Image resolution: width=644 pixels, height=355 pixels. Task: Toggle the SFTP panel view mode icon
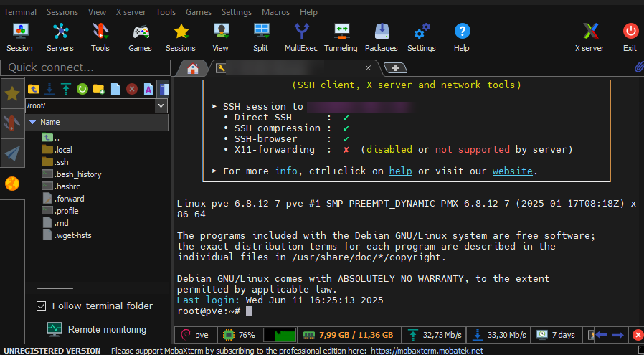coord(164,89)
